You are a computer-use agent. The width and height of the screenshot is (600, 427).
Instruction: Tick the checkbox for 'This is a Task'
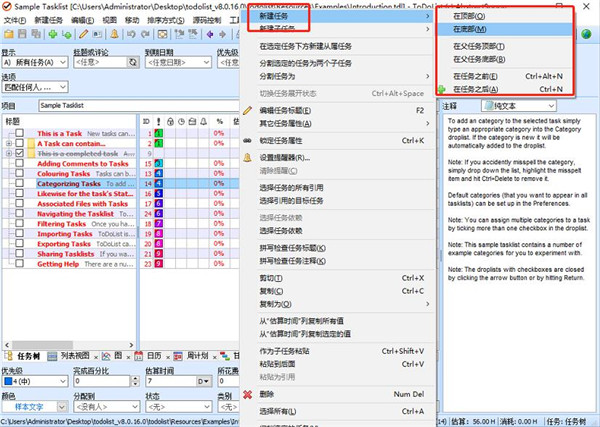[20, 133]
